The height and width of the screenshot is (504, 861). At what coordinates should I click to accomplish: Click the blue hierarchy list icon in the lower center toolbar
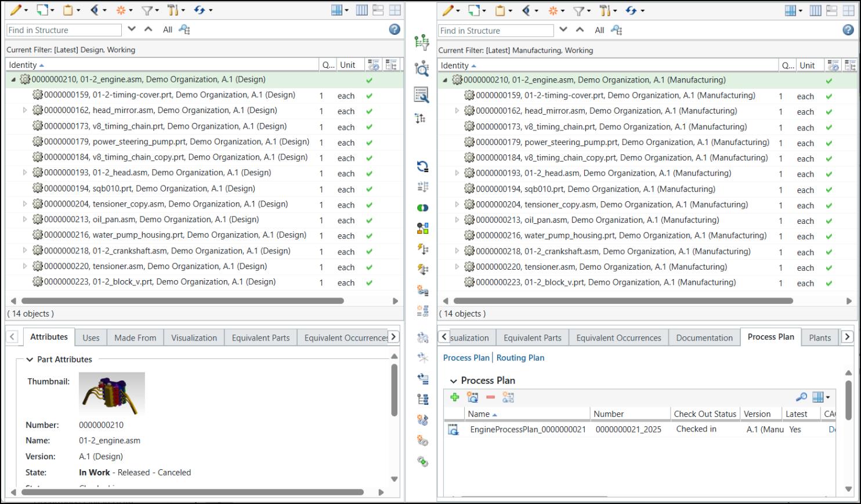tap(422, 399)
